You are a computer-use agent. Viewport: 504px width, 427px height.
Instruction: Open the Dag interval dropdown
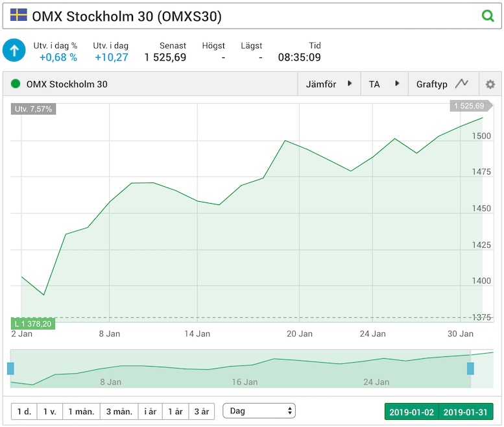(259, 411)
